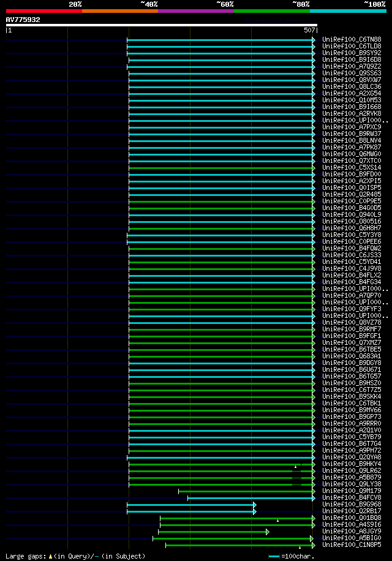The width and height of the screenshot is (392, 561).
Task: Click the yellow gap marker under UniRef100_Q01BQ8 bar
Action: pyautogui.click(x=277, y=521)
